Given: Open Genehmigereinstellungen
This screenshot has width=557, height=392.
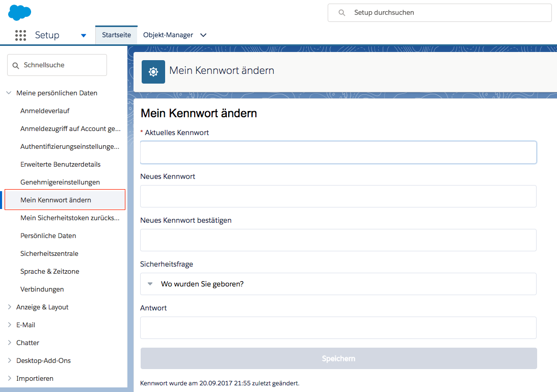Looking at the screenshot, I should tap(60, 182).
